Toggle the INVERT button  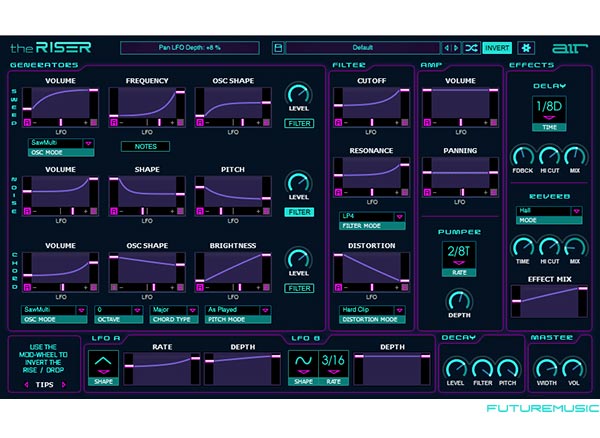click(497, 48)
